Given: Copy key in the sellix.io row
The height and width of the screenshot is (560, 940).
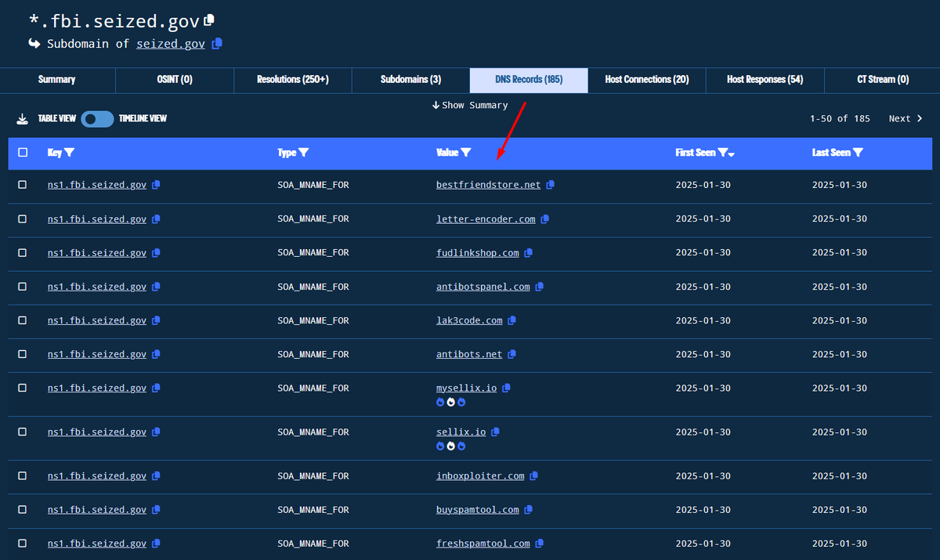Looking at the screenshot, I should point(156,432).
